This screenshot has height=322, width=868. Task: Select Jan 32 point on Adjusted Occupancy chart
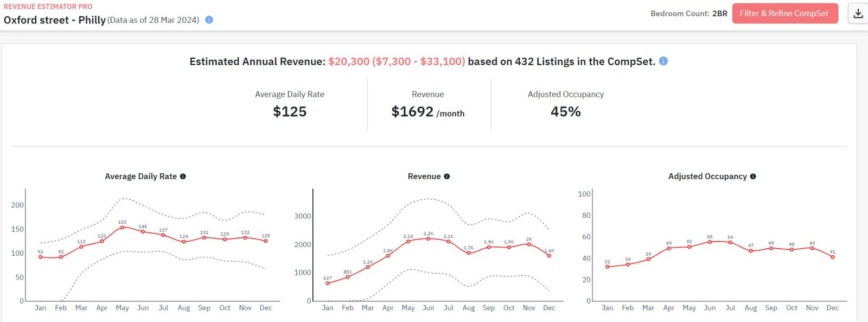tap(607, 267)
